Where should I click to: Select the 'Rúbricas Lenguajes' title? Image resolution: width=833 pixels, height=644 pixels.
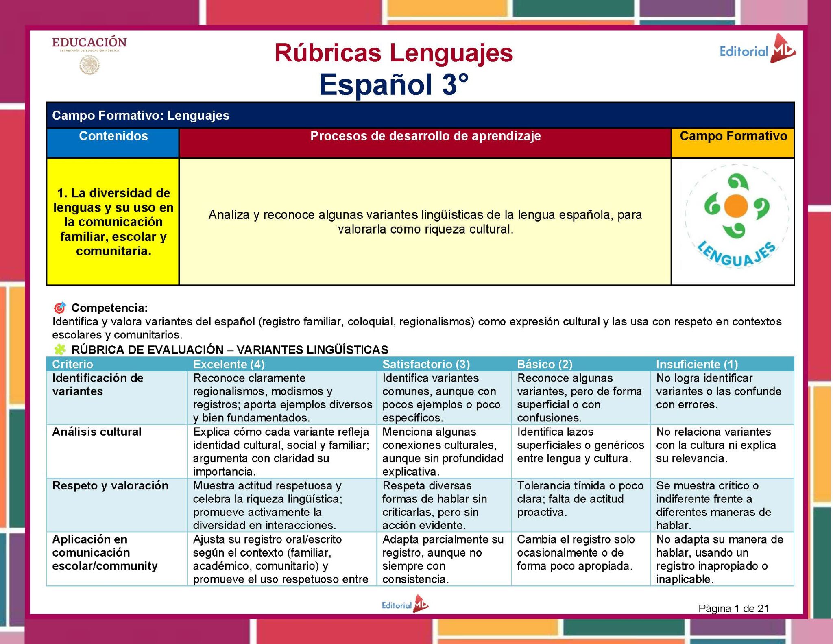point(394,53)
